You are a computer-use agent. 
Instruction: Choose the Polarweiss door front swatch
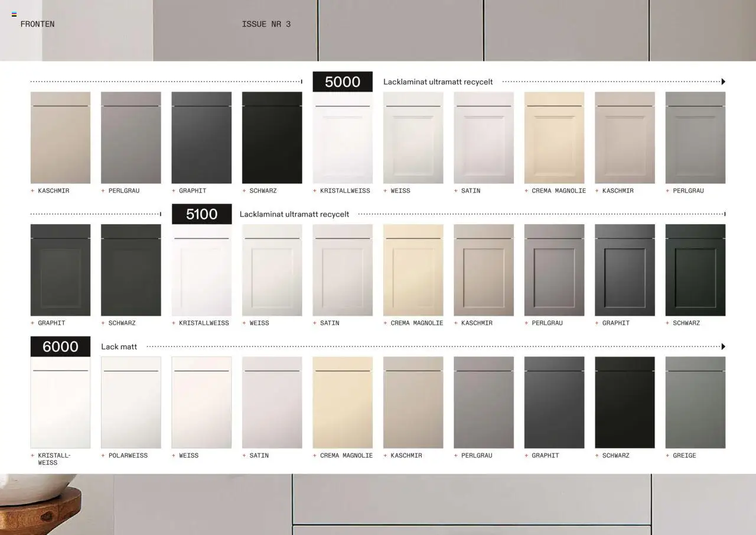click(131, 402)
